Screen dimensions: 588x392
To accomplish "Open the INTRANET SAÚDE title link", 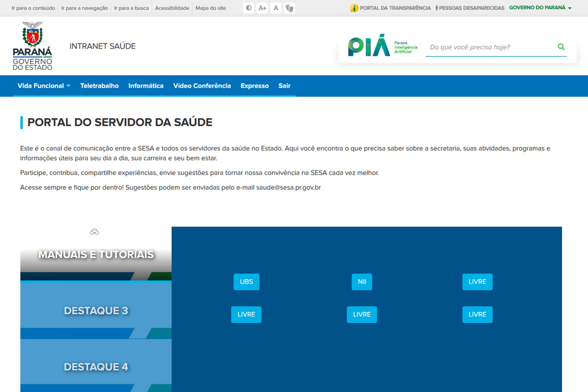I will pos(102,46).
